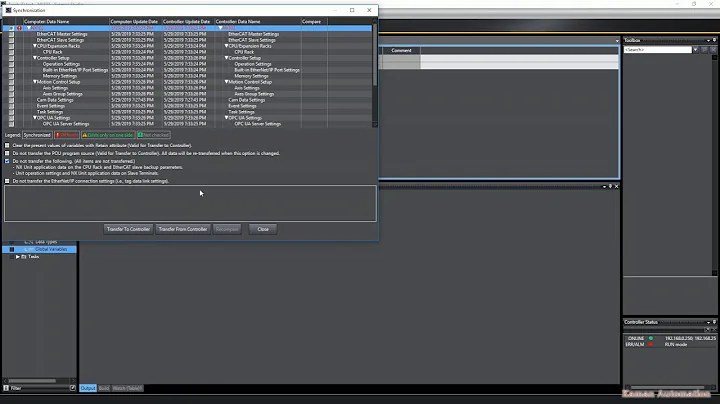The width and height of the screenshot is (720, 404).
Task: Click the Comment column header in variable table
Action: (x=401, y=50)
